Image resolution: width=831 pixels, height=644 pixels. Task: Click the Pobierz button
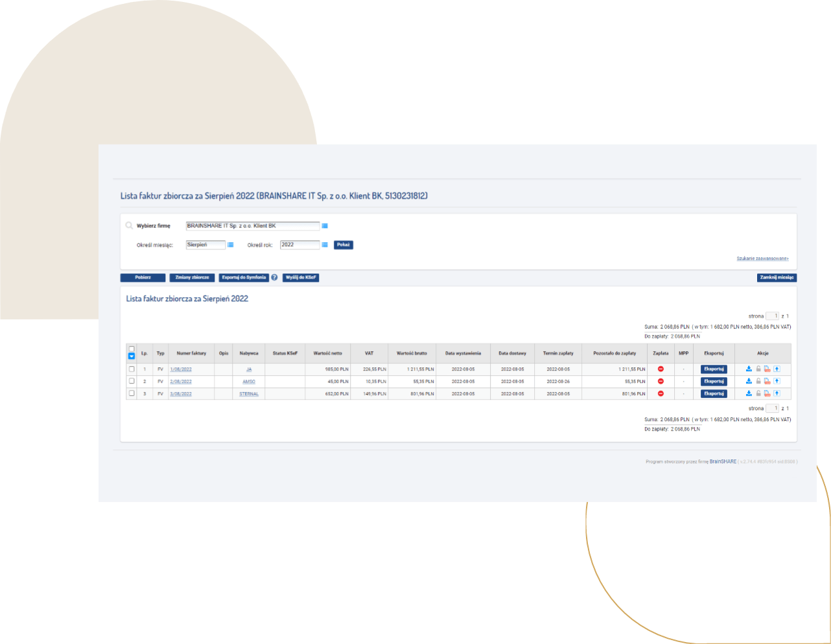click(143, 277)
